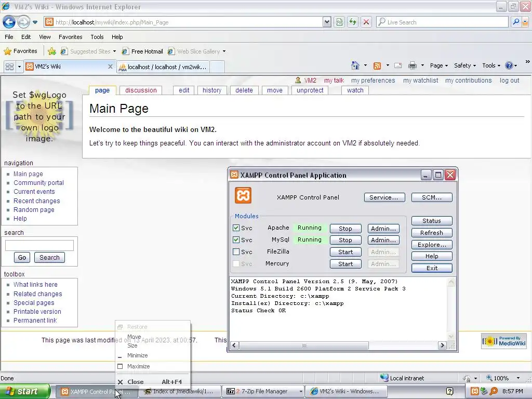Open the Live Search provider dropdown
The width and height of the screenshot is (532, 399).
click(525, 22)
